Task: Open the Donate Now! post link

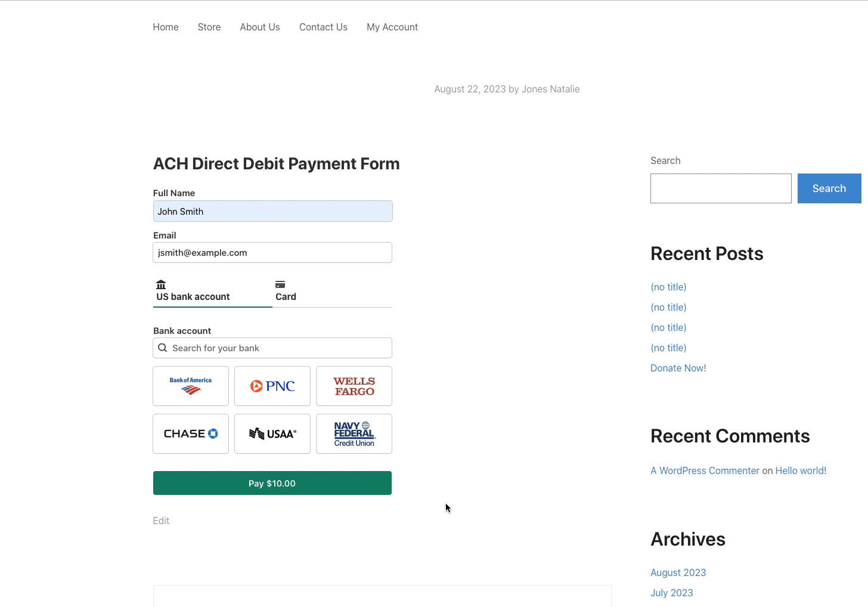Action: (678, 368)
